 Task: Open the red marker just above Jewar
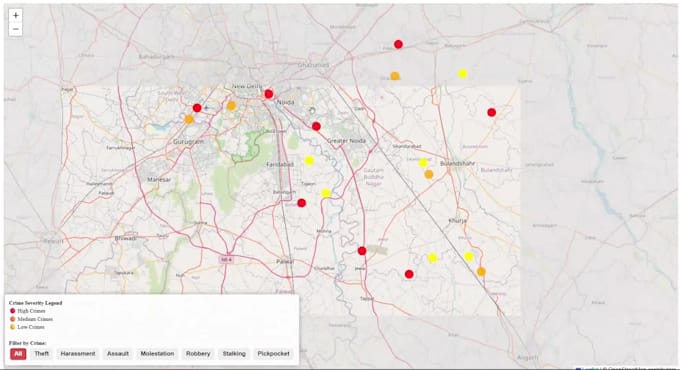[x=362, y=251]
